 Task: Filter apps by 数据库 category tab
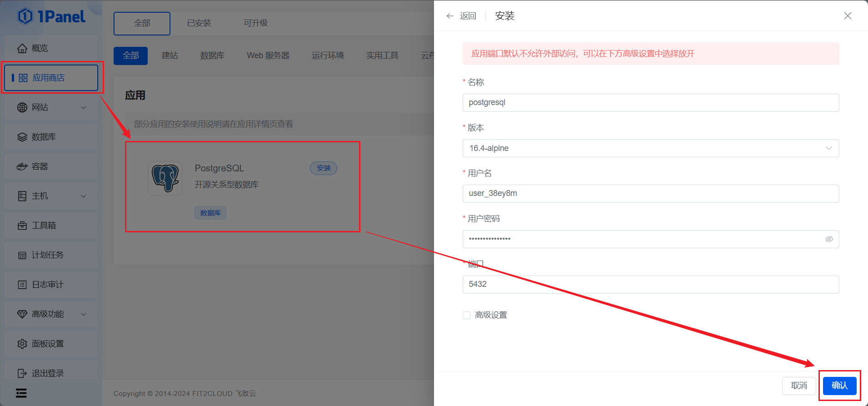click(x=212, y=55)
